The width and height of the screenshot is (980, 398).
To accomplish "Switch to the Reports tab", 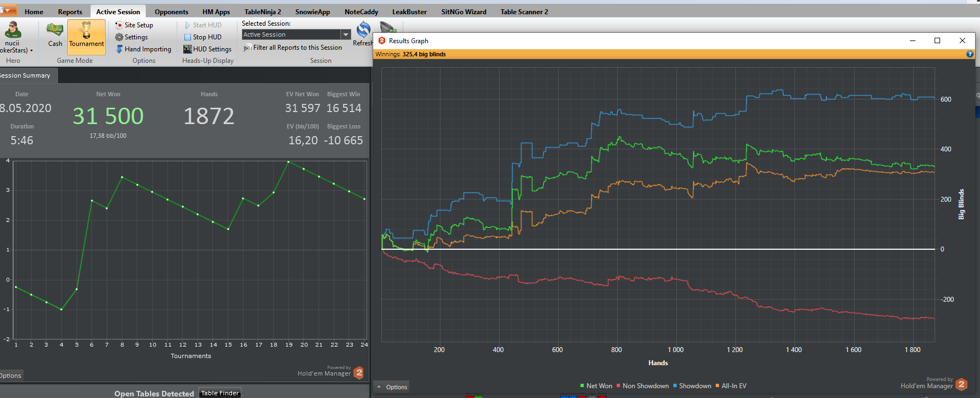I will [x=70, y=11].
